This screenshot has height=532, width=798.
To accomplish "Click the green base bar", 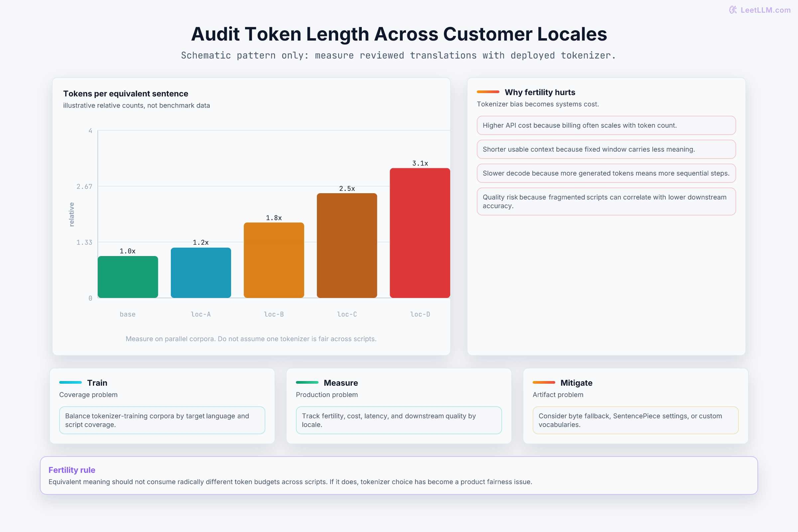I will pos(128,277).
